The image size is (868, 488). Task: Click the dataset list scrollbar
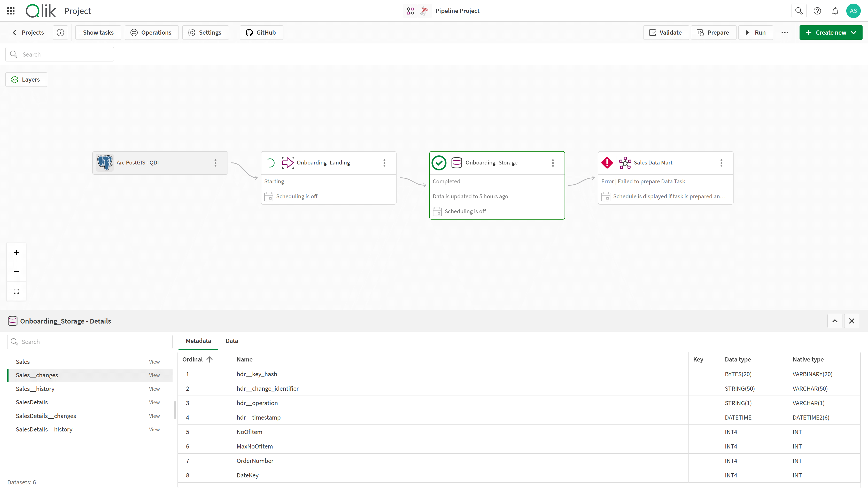pos(175,410)
